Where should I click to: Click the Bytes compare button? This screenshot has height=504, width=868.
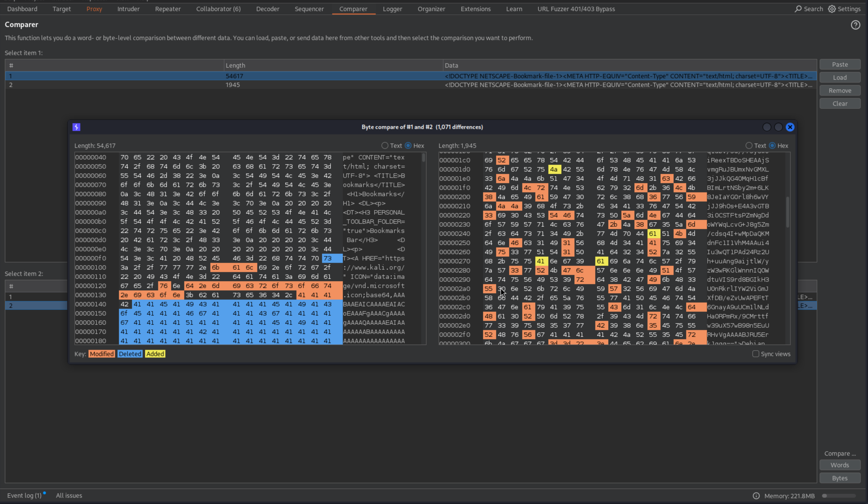tap(840, 478)
